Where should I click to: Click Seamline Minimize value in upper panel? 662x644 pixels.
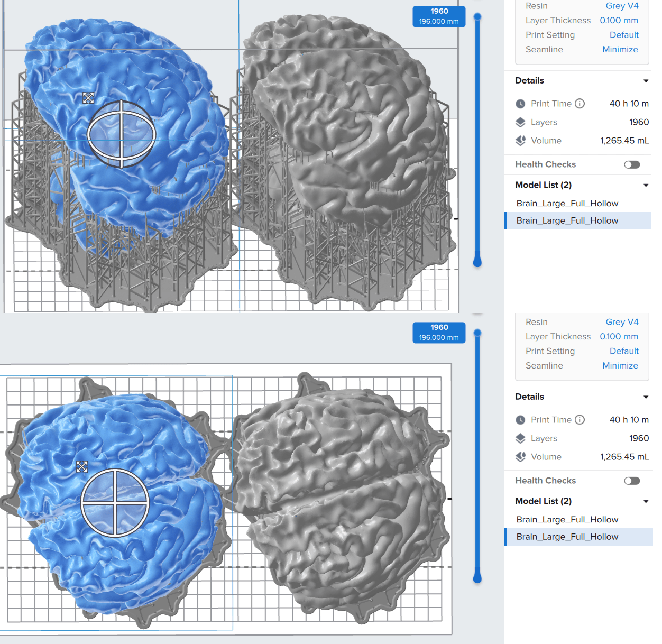pyautogui.click(x=620, y=49)
